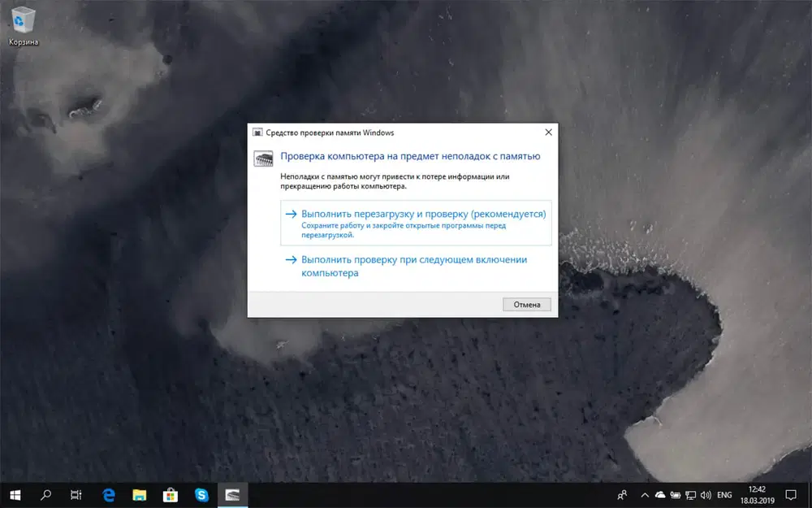Open the People icon in system tray

(x=623, y=495)
